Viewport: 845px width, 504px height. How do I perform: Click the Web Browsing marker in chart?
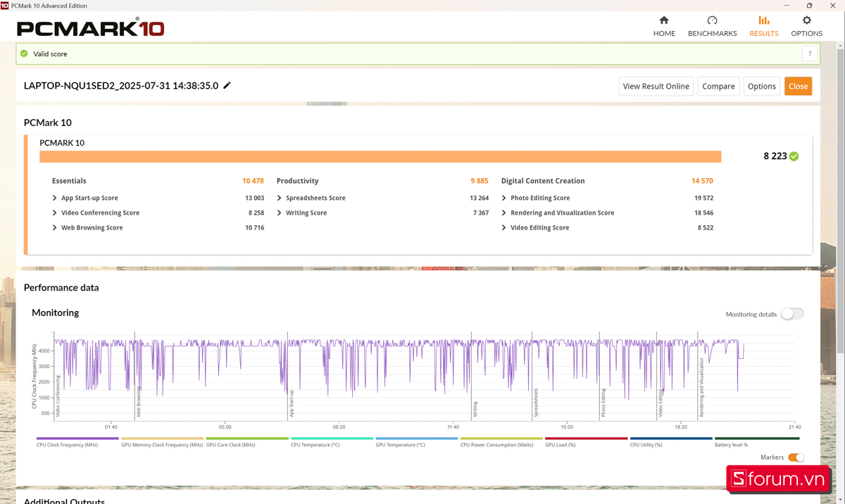(139, 402)
